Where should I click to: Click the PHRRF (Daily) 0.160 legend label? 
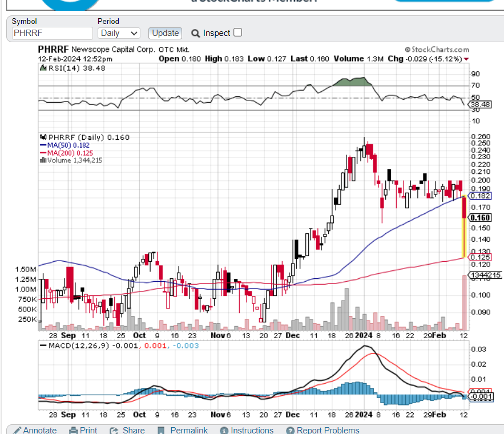(89, 137)
